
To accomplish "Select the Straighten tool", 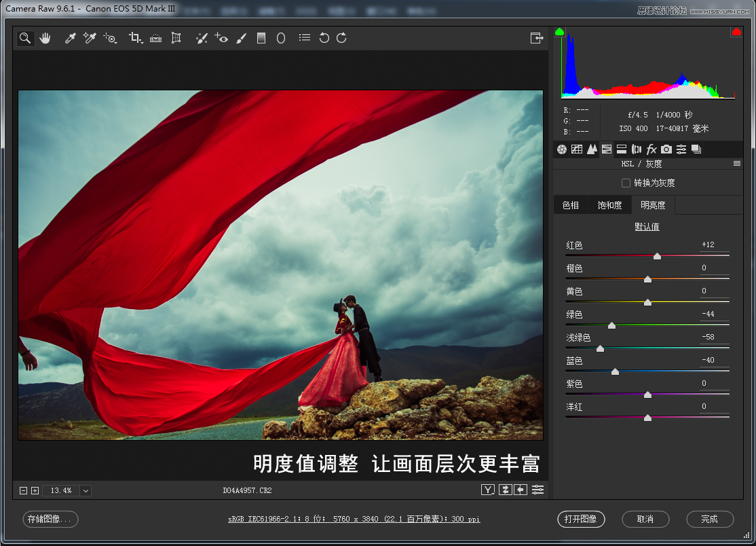I will pyautogui.click(x=155, y=38).
